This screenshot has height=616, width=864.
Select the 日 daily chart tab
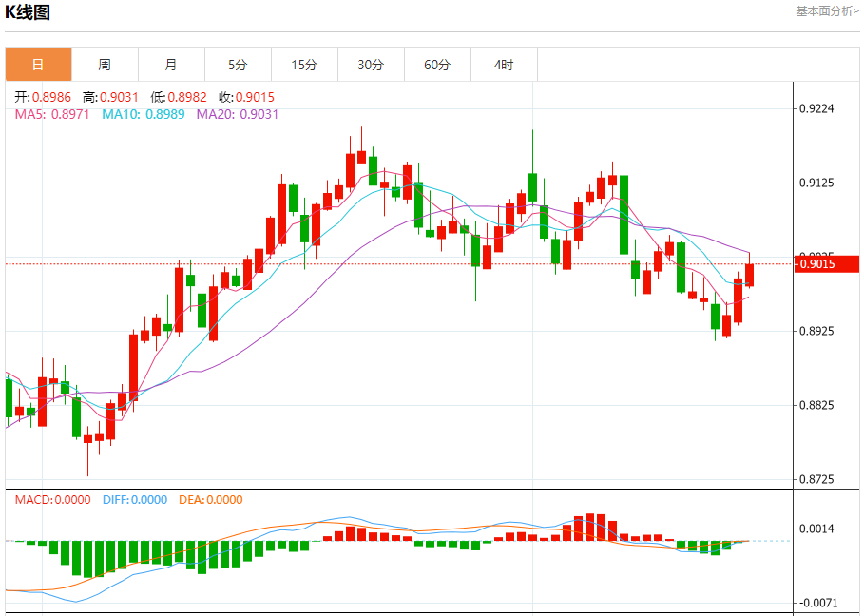tap(39, 65)
